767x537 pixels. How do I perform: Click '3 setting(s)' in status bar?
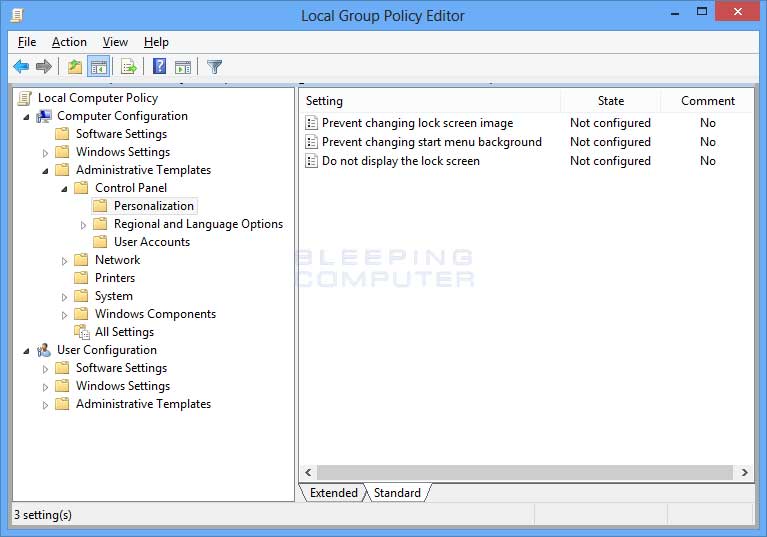pyautogui.click(x=43, y=515)
